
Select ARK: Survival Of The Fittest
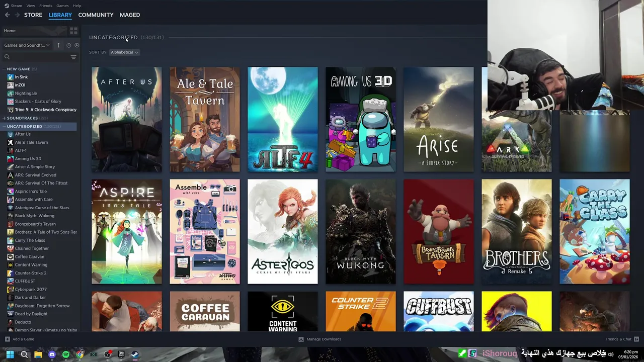tap(41, 183)
